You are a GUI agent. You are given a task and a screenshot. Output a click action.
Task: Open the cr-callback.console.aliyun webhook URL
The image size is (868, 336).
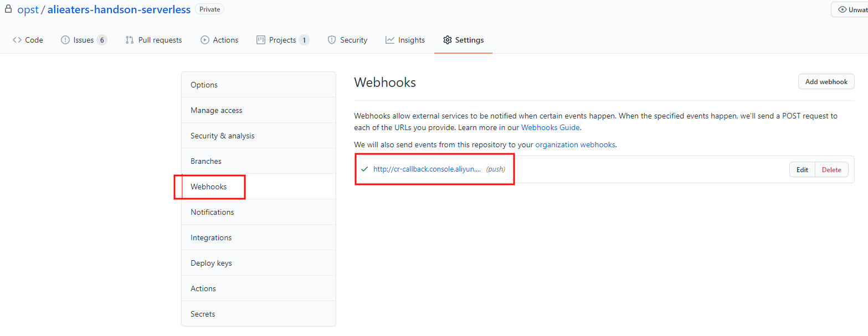tap(427, 169)
